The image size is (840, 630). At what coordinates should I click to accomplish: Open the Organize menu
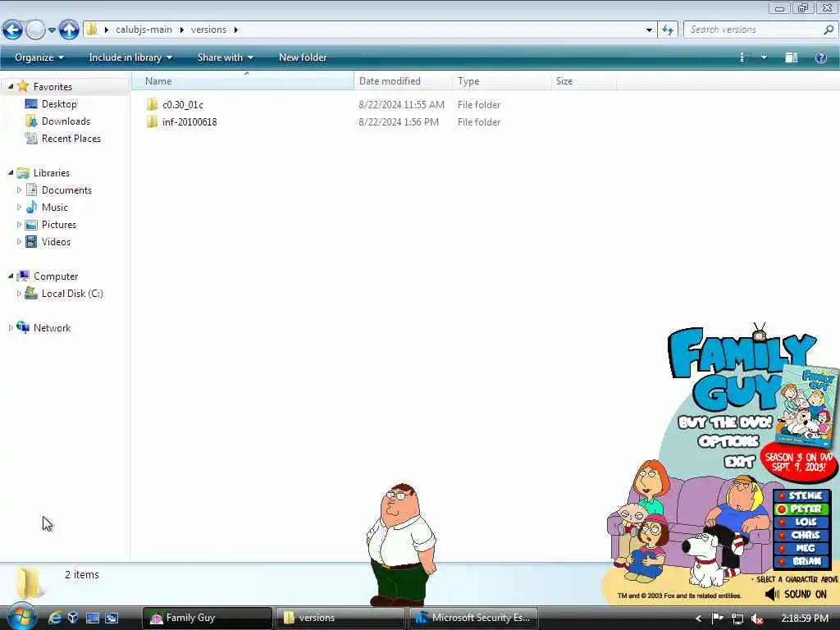point(39,57)
